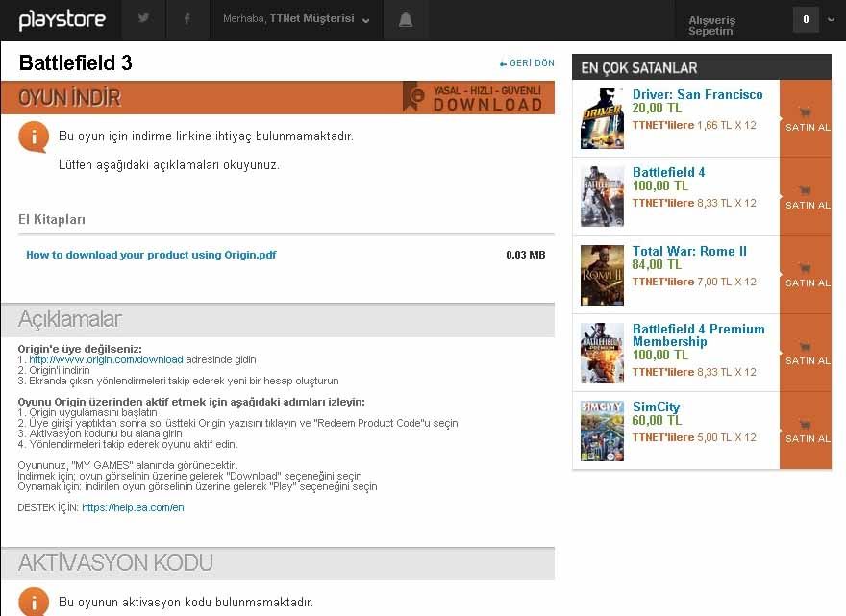Open Alışveriş Sepetim cart
The width and height of the screenshot is (846, 616).
pos(711,25)
